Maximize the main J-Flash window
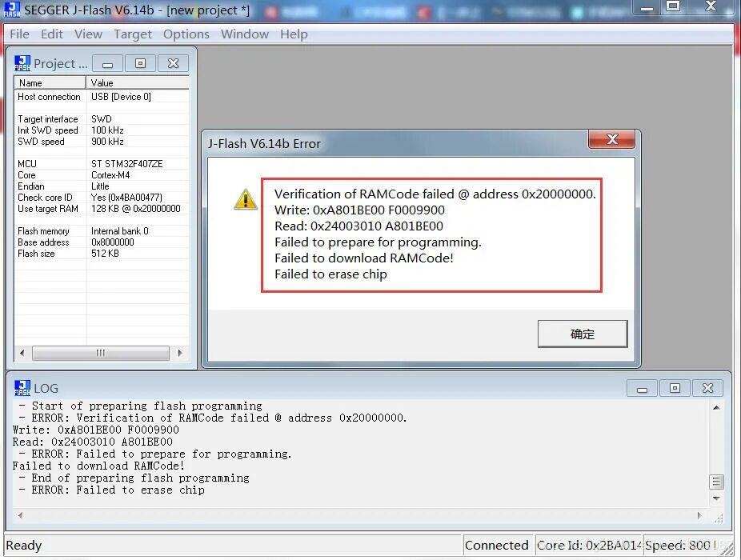Viewport: 741px width, 560px height. coord(673,6)
